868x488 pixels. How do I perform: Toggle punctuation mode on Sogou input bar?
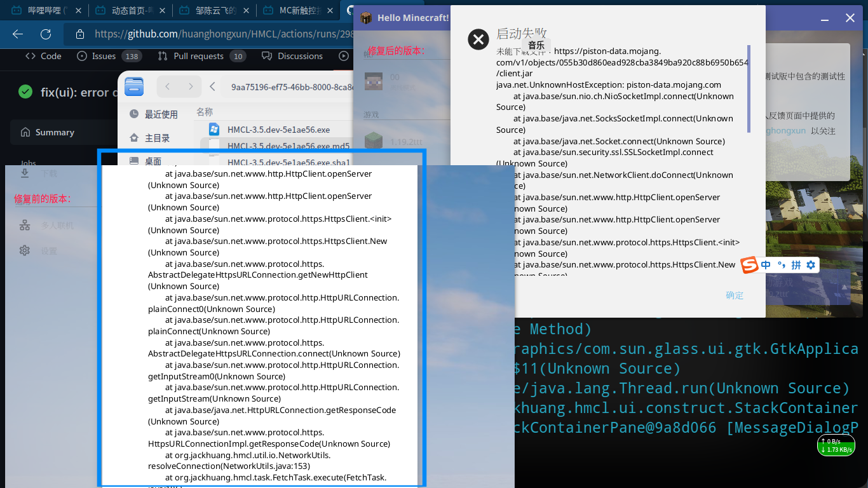pyautogui.click(x=780, y=264)
